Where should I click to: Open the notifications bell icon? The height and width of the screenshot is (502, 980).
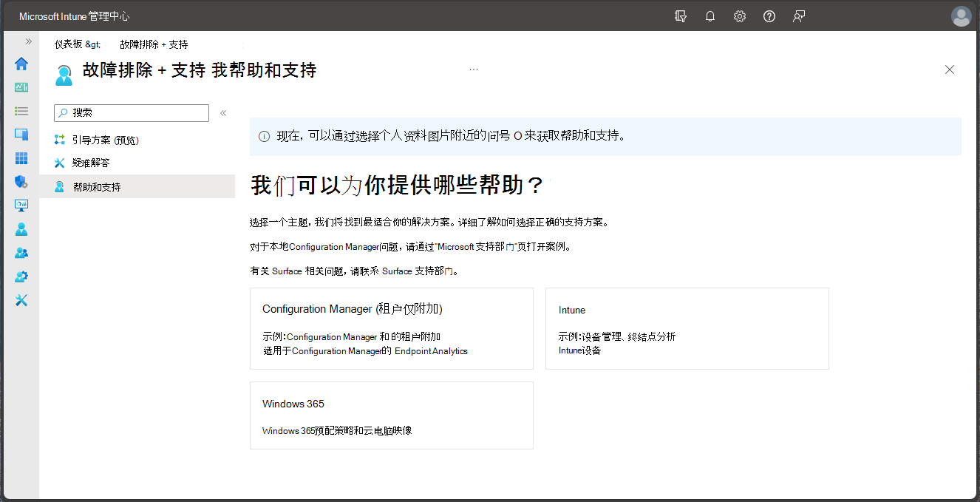[710, 16]
